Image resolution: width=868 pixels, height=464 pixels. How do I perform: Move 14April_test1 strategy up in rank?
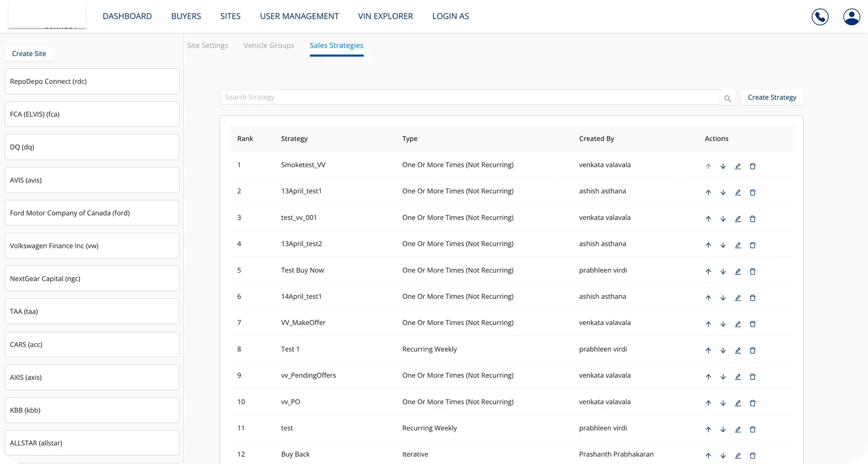click(x=708, y=298)
